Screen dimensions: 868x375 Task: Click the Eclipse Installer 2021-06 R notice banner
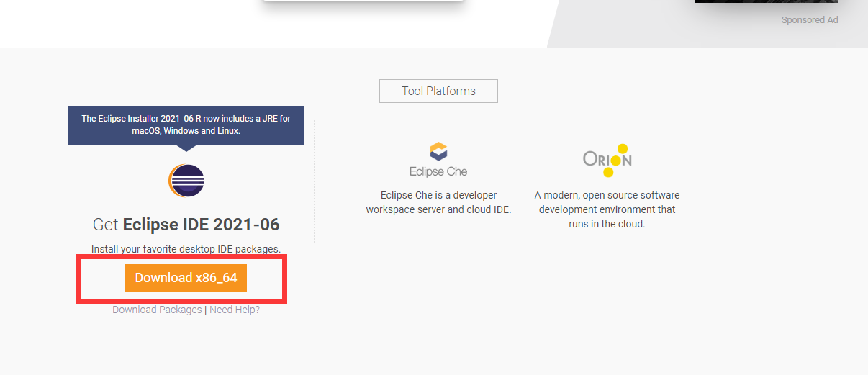pos(186,125)
